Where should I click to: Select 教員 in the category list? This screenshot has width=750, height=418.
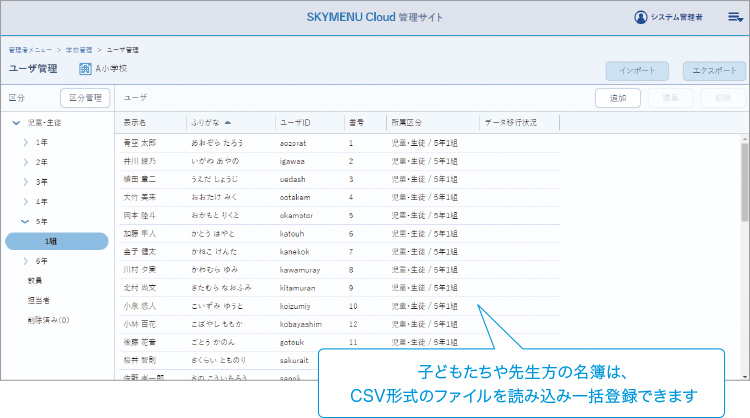pos(35,280)
